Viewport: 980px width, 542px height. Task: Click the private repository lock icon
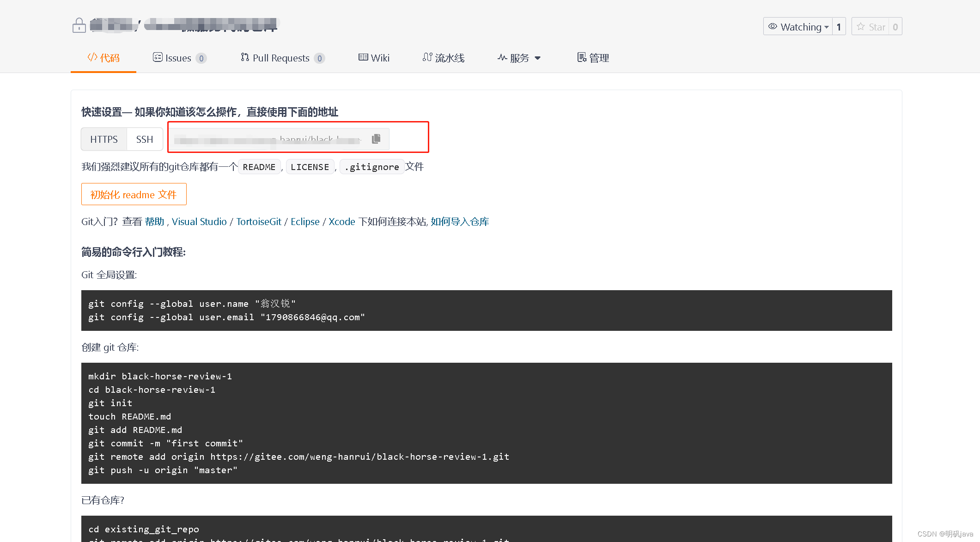coord(79,25)
